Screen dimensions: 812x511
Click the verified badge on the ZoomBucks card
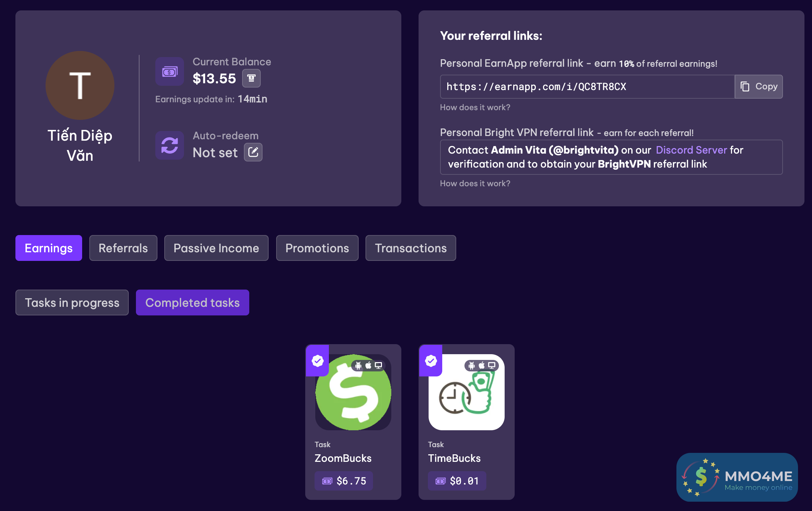[x=317, y=361]
